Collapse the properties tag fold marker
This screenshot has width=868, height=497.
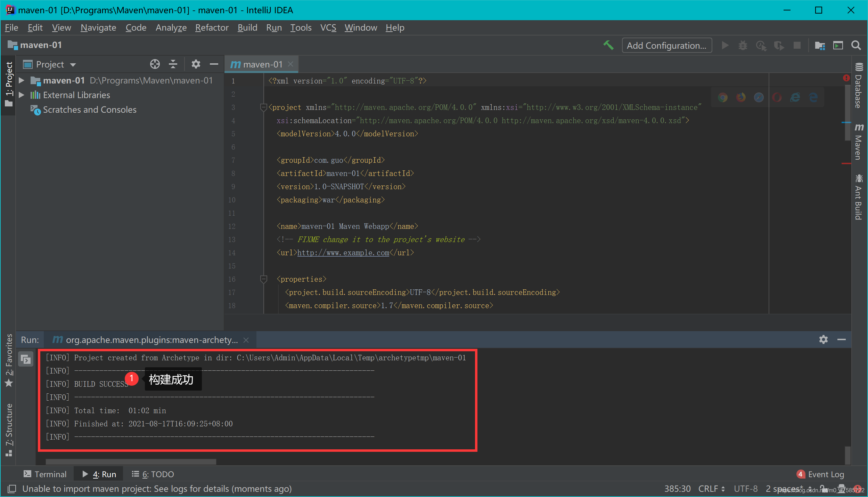pyautogui.click(x=263, y=279)
